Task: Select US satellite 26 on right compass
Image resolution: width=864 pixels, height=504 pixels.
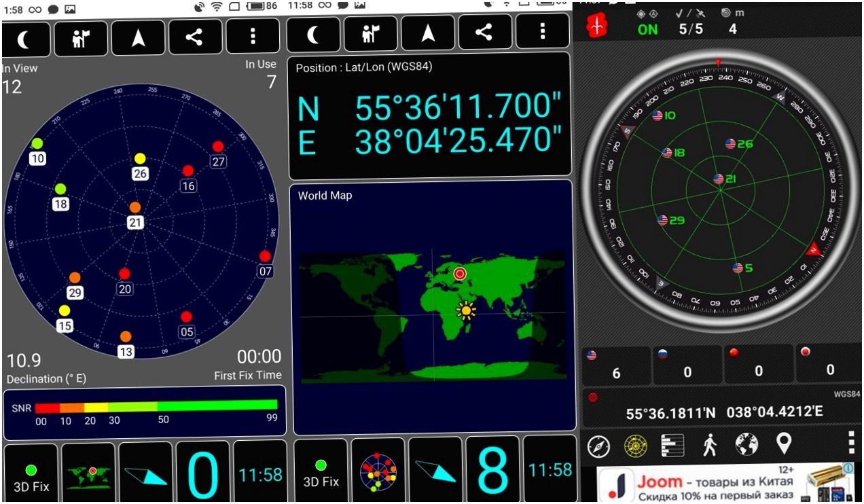Action: click(738, 143)
